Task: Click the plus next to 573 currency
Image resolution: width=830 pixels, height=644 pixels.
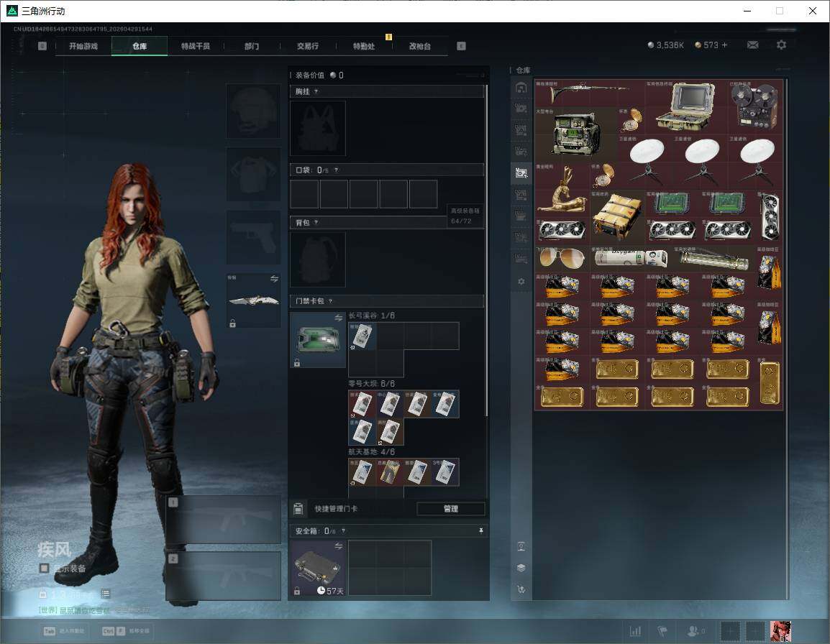Action: tap(725, 45)
